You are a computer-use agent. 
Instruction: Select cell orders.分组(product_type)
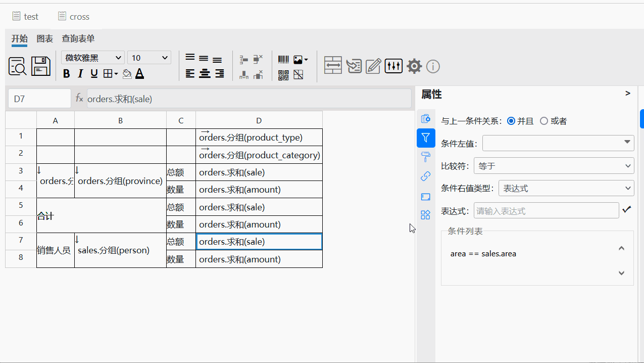click(x=259, y=138)
